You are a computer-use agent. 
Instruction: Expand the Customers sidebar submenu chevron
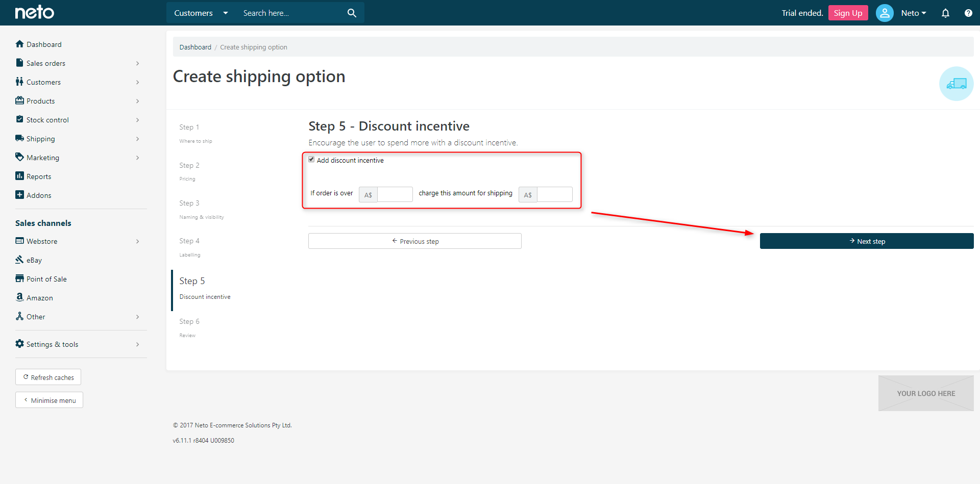tap(137, 82)
